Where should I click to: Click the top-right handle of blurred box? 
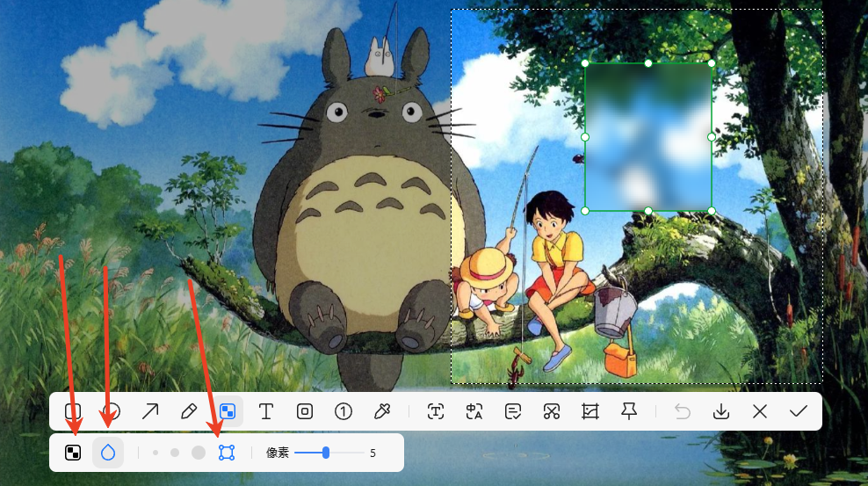pyautogui.click(x=712, y=63)
